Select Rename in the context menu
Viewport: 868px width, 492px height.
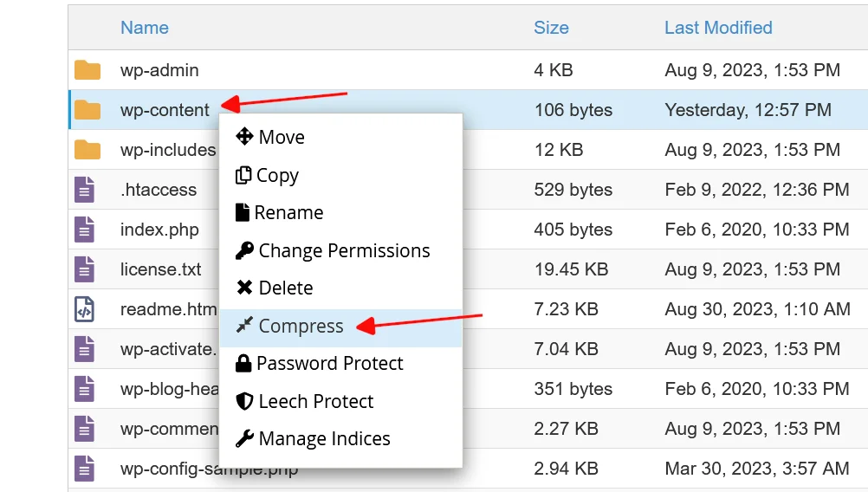pyautogui.click(x=340, y=213)
